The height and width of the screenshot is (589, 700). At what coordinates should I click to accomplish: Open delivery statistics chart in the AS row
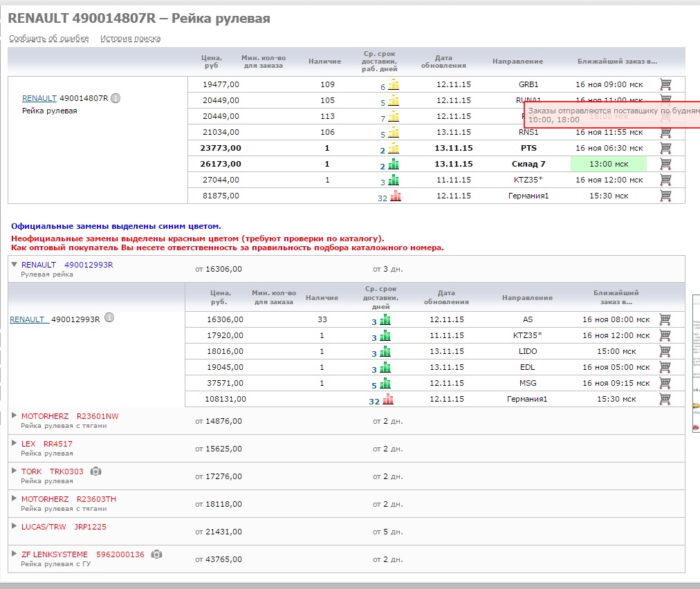pos(385,319)
